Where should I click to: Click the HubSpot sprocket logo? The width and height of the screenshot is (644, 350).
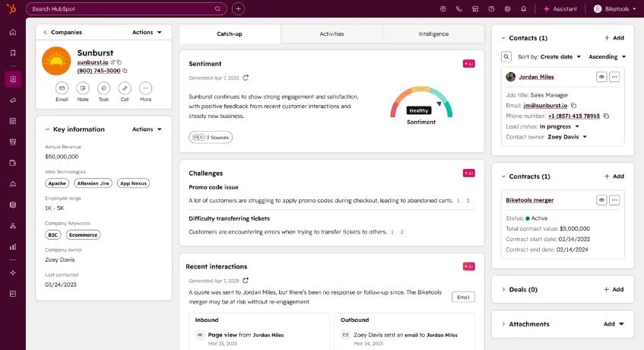click(12, 8)
